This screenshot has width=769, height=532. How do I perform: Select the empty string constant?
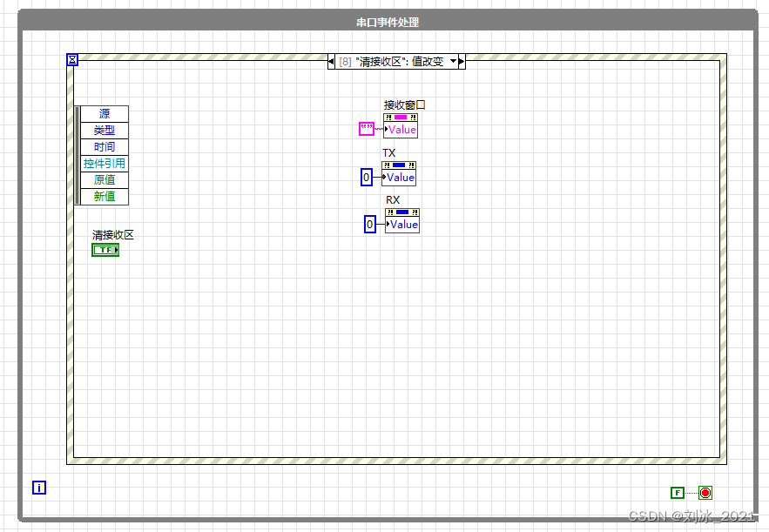(x=367, y=129)
